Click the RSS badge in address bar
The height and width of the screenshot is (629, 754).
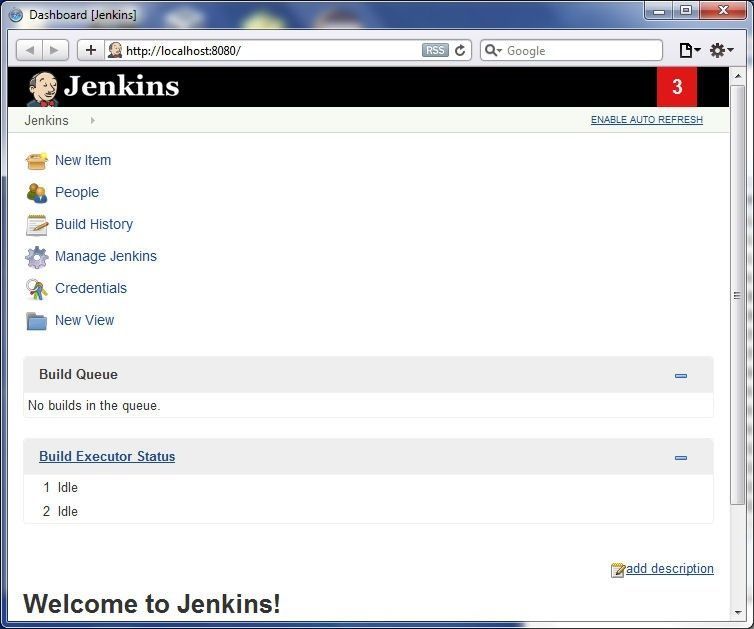435,50
